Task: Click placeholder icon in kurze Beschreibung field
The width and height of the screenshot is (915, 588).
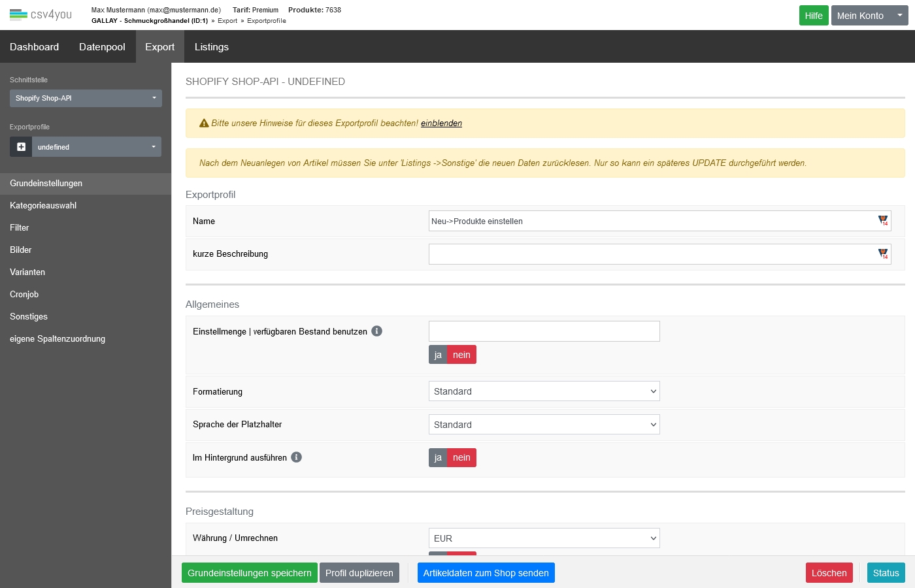Action: coord(883,253)
